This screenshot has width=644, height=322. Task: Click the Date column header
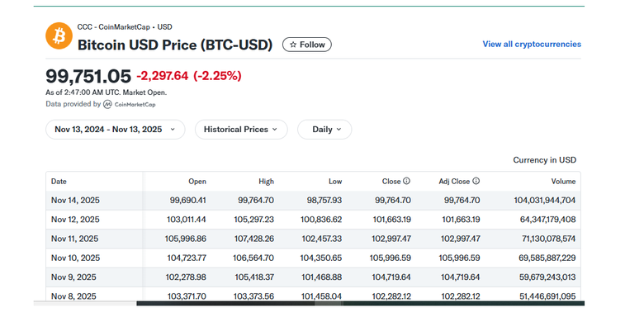(x=59, y=181)
